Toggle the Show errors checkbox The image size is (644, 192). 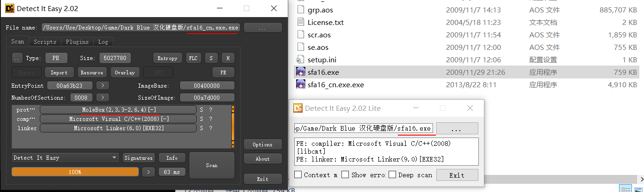[345, 175]
